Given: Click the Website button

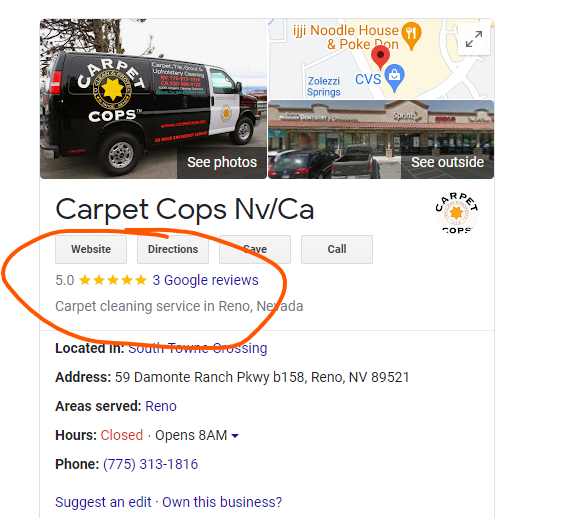Looking at the screenshot, I should [91, 249].
